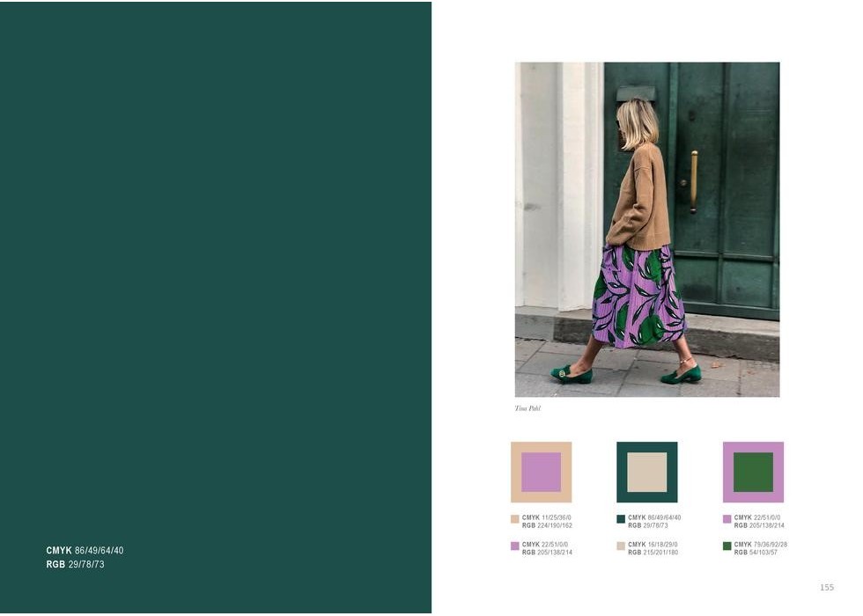This screenshot has width=863, height=616.
Task: Click the page number 155
Action: (827, 588)
